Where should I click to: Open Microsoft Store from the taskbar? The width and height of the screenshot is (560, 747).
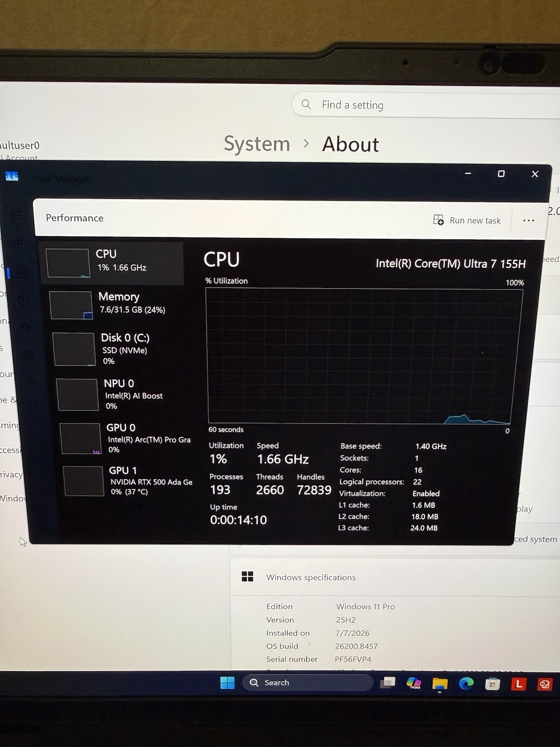(492, 684)
